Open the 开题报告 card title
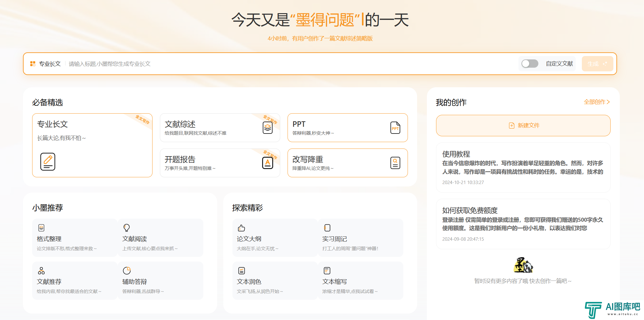Screen dimensions: 644x320 click(180, 159)
